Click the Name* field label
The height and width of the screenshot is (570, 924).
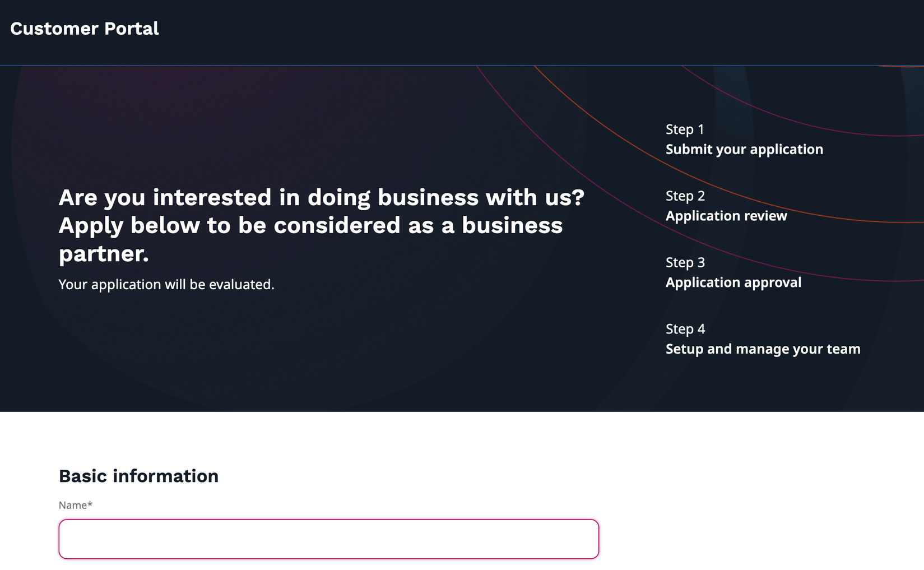click(x=75, y=504)
